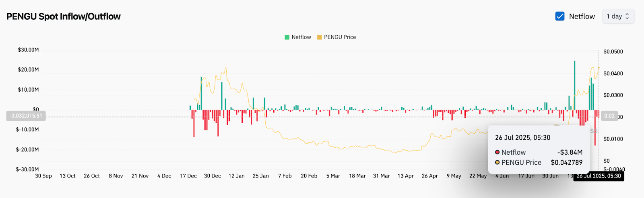This screenshot has width=644, height=198.
Task: Click the PENGU Spot Inflow/Outflow title
Action: (64, 16)
